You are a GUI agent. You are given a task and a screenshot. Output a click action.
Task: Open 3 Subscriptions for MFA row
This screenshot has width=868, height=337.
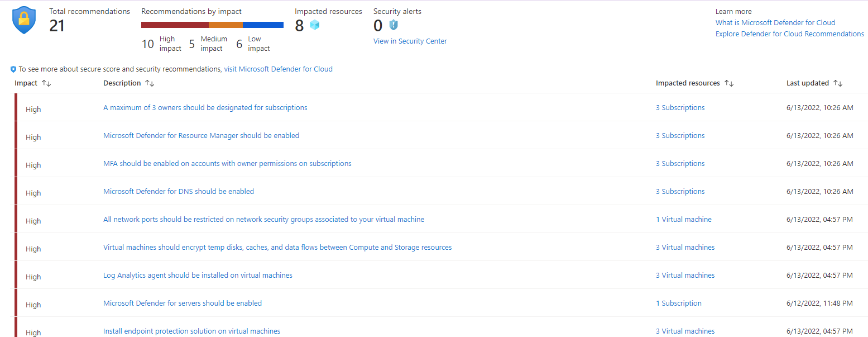tap(680, 163)
